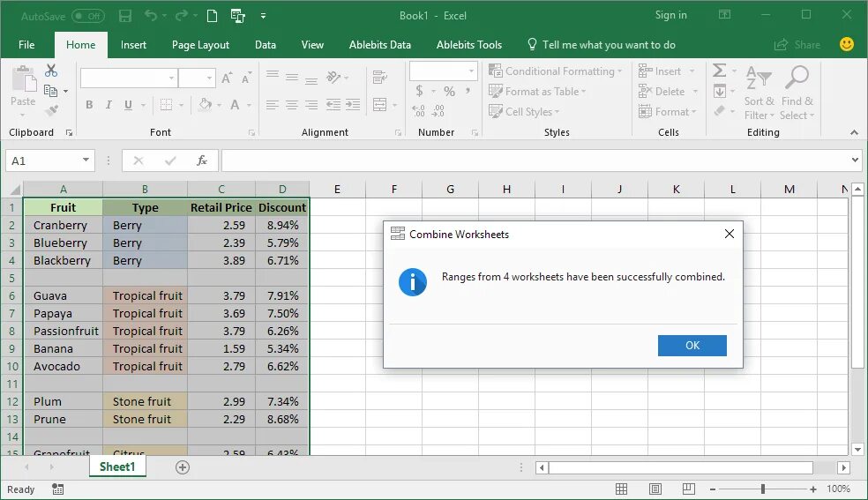The height and width of the screenshot is (500, 868).
Task: Click the Format Painter brush icon
Action: tap(51, 110)
